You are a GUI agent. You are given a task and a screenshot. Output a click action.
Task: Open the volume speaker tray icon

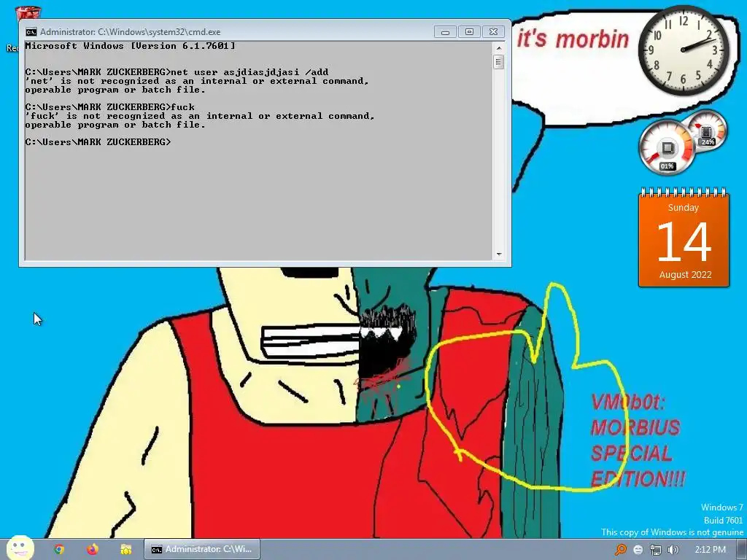click(x=673, y=550)
